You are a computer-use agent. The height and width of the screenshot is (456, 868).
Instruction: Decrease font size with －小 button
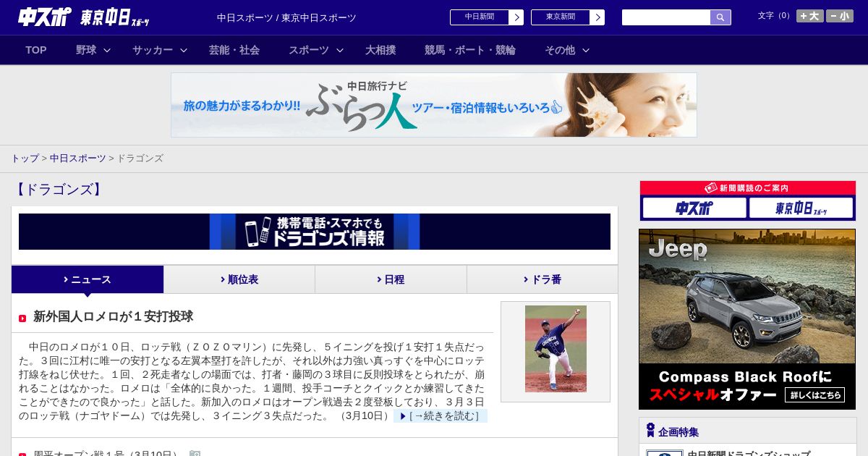click(x=840, y=16)
